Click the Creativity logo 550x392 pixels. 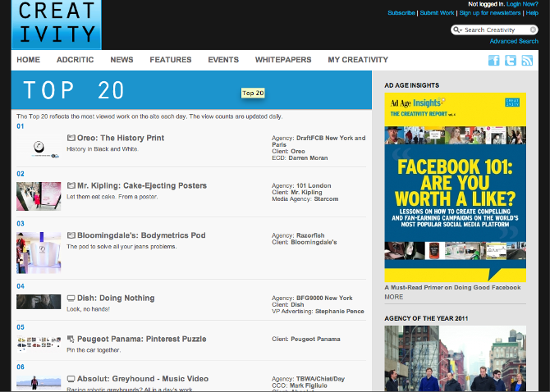click(x=57, y=24)
